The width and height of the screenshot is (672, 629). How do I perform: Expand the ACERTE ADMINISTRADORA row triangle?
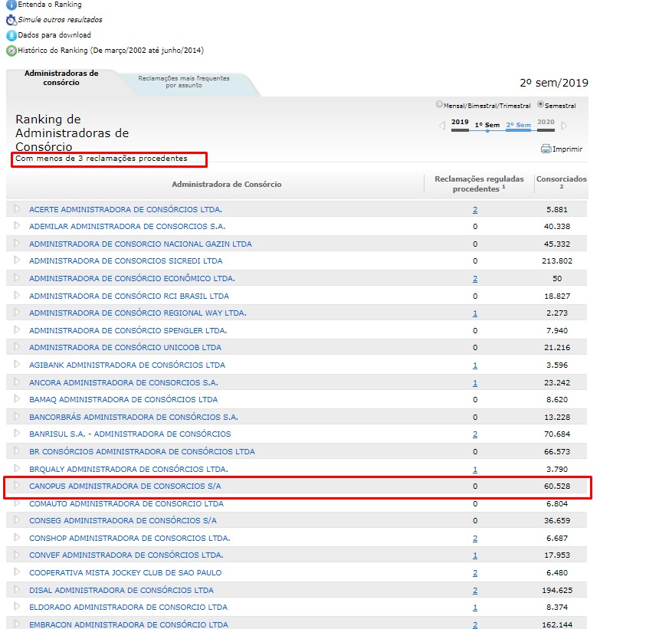(x=17, y=208)
